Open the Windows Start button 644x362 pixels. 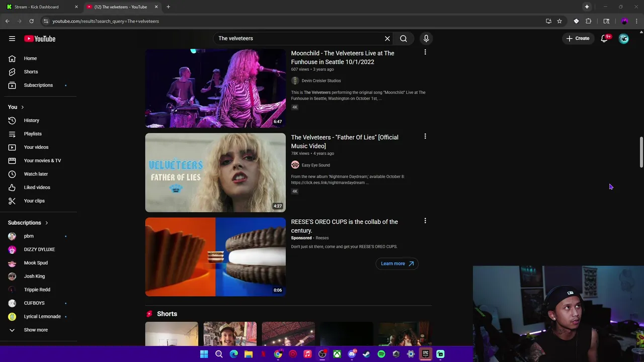point(204,354)
